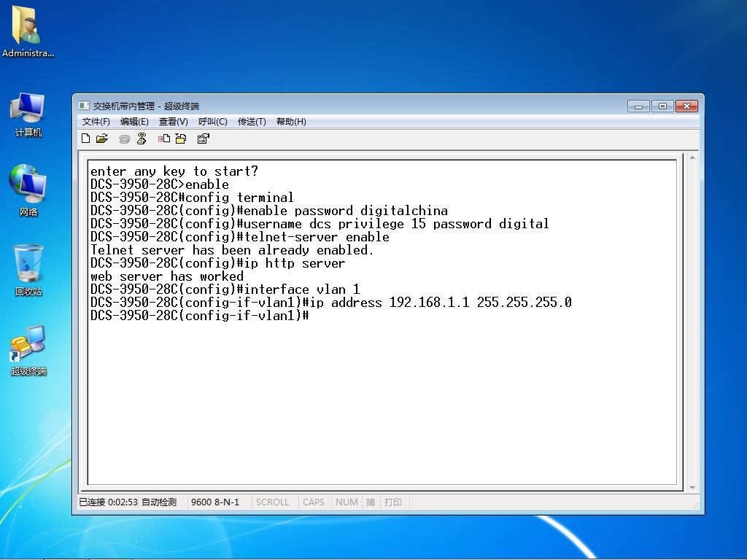Click the 'telnet-server enable' command line
747x560 pixels.
[239, 237]
